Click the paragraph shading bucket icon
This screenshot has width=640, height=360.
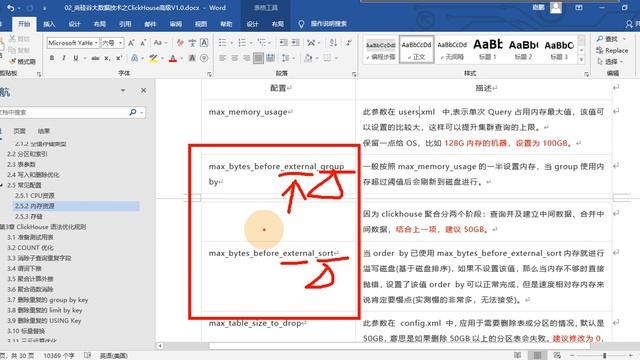point(308,58)
